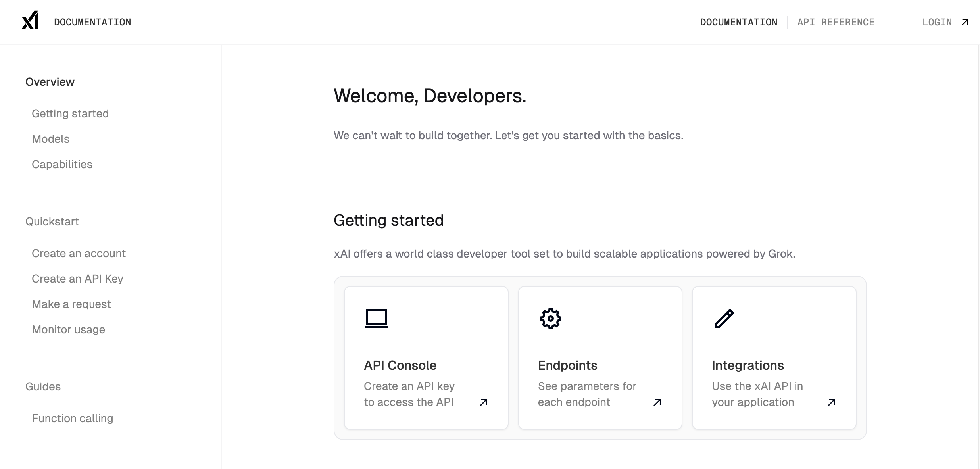980x469 pixels.
Task: Click the arrow icon in Endpoints card
Action: point(657,402)
